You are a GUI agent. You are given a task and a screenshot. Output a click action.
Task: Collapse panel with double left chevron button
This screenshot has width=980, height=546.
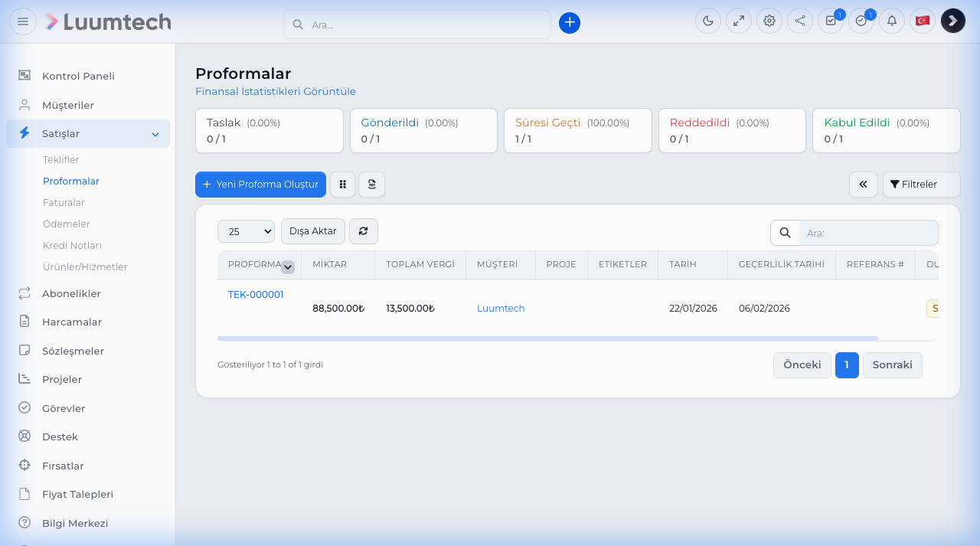tap(864, 185)
